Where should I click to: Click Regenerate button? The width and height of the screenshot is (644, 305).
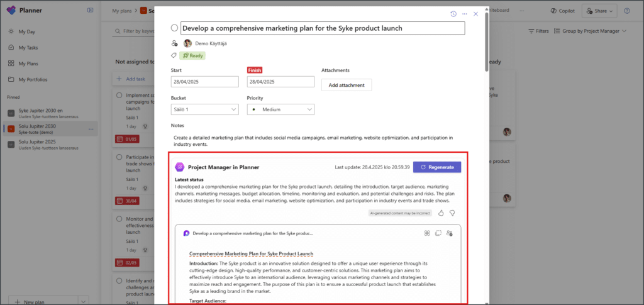[437, 167]
